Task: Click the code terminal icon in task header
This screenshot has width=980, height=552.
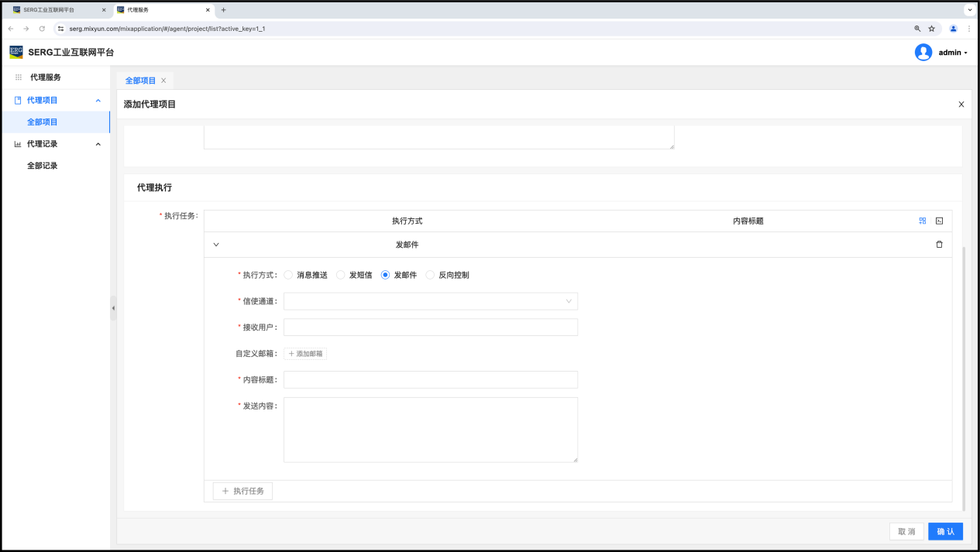Action: [939, 221]
